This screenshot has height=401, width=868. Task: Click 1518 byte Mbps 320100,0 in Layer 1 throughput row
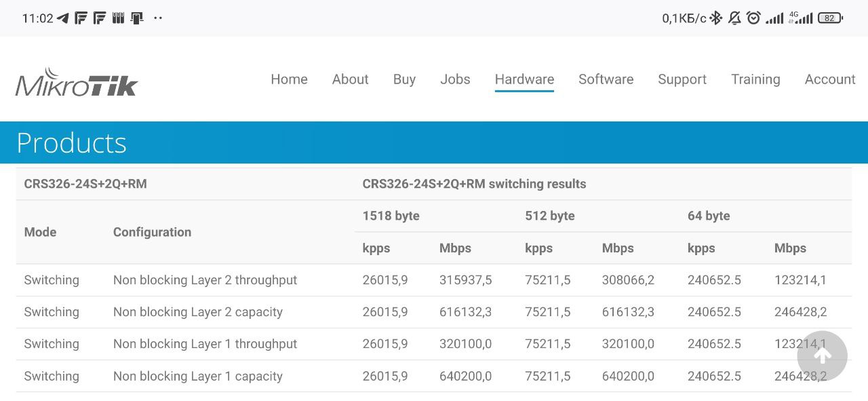click(465, 344)
